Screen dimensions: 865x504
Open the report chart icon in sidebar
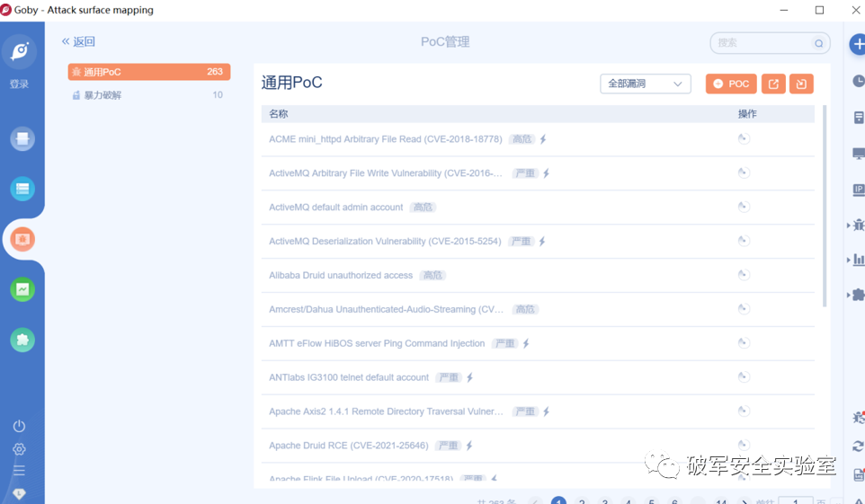click(x=22, y=289)
